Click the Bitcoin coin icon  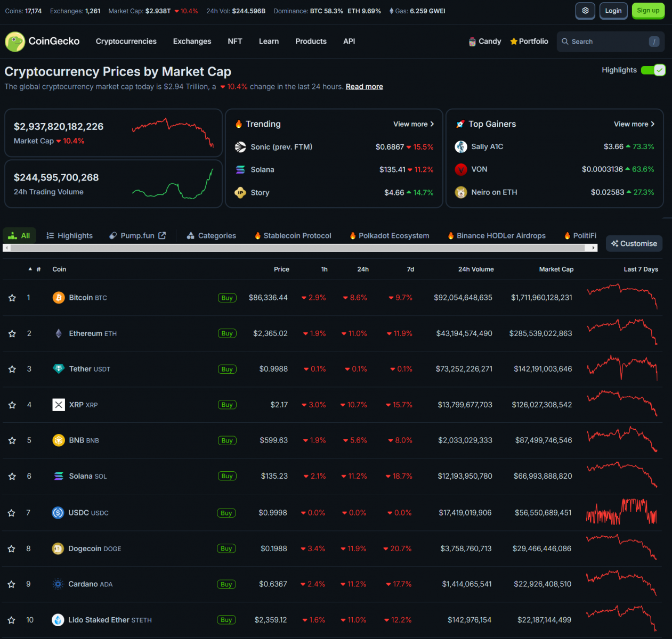point(59,298)
